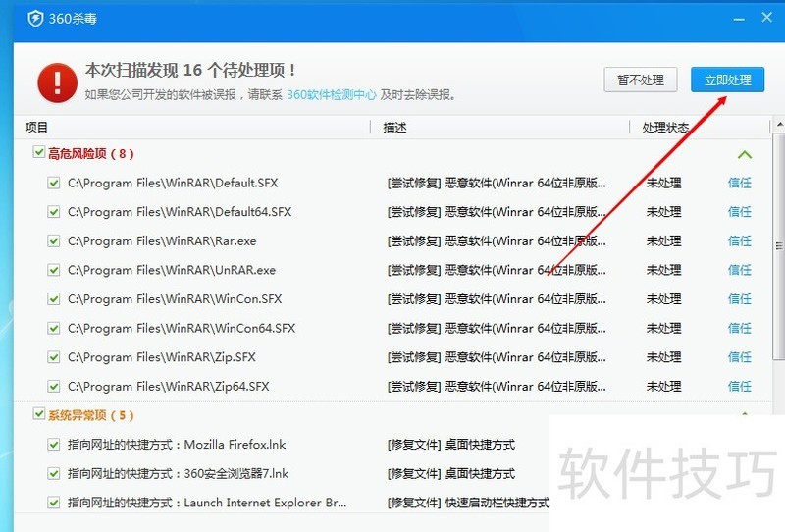Select the C:\Program Files\WinRAR\WinCon.SFX path
Image resolution: width=785 pixels, height=532 pixels.
[x=175, y=299]
